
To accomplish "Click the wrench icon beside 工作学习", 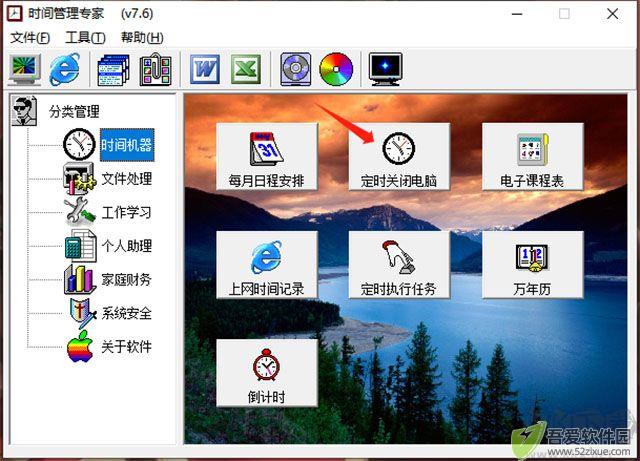I will pyautogui.click(x=80, y=212).
